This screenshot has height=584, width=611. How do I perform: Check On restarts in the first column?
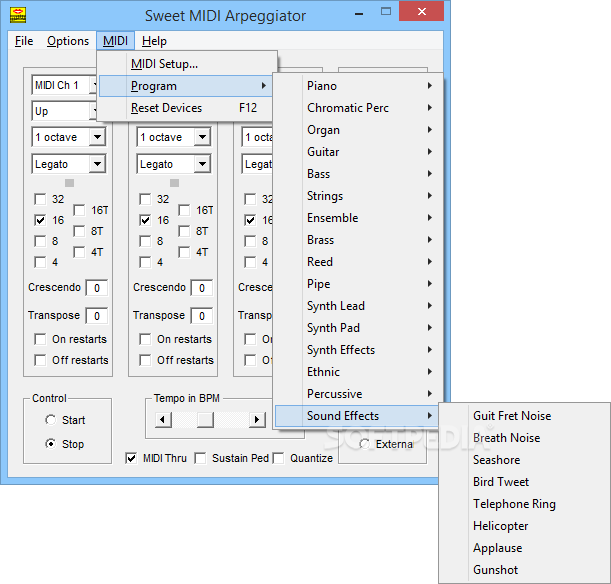point(40,339)
